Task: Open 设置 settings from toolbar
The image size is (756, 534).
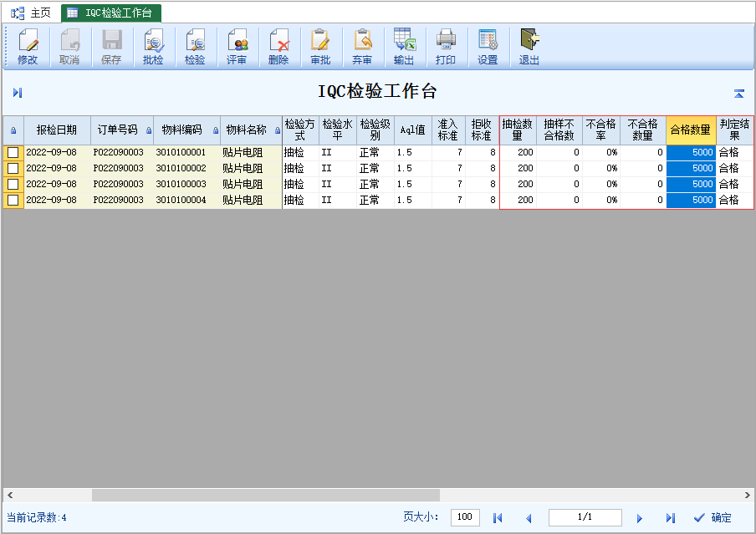Action: coord(488,47)
